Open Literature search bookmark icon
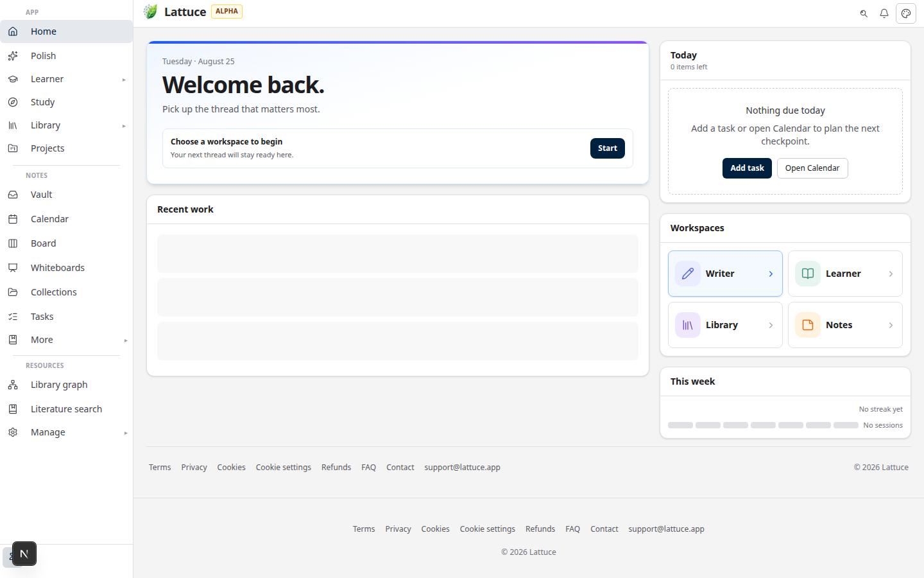Screen dimensions: 924x578 pyautogui.click(x=13, y=409)
